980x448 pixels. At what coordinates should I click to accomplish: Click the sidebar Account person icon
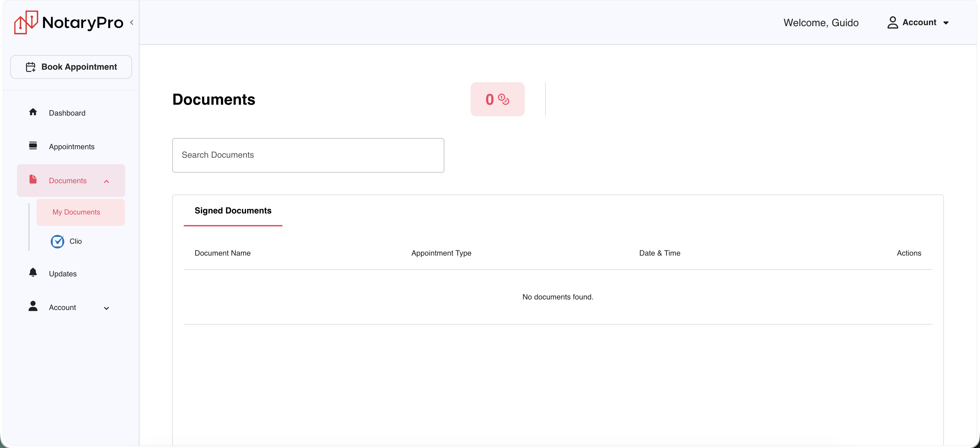(33, 306)
